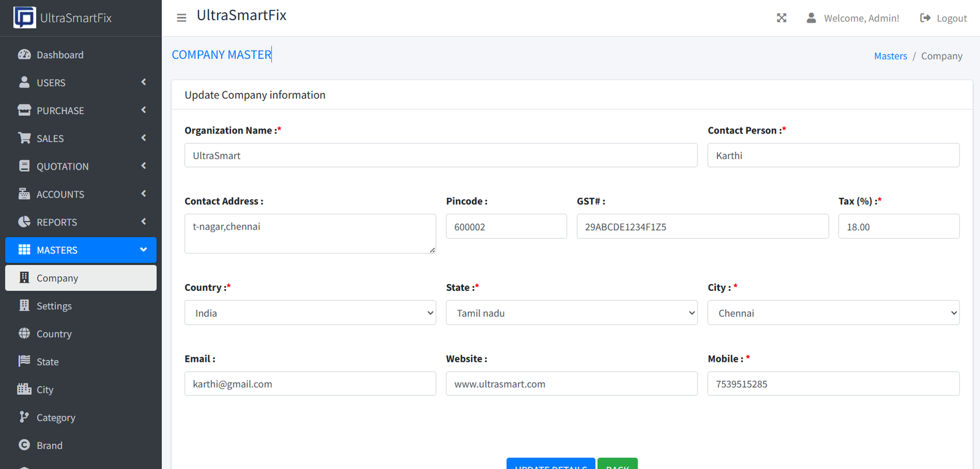Click the logout arrow icon
The width and height of the screenshot is (980, 469).
click(x=925, y=18)
